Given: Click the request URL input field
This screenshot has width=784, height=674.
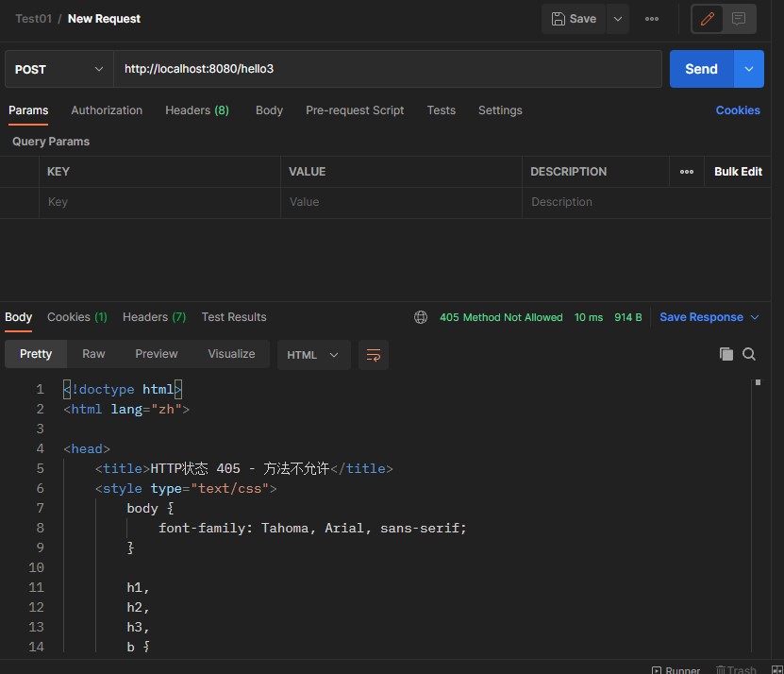Looking at the screenshot, I should pos(387,69).
